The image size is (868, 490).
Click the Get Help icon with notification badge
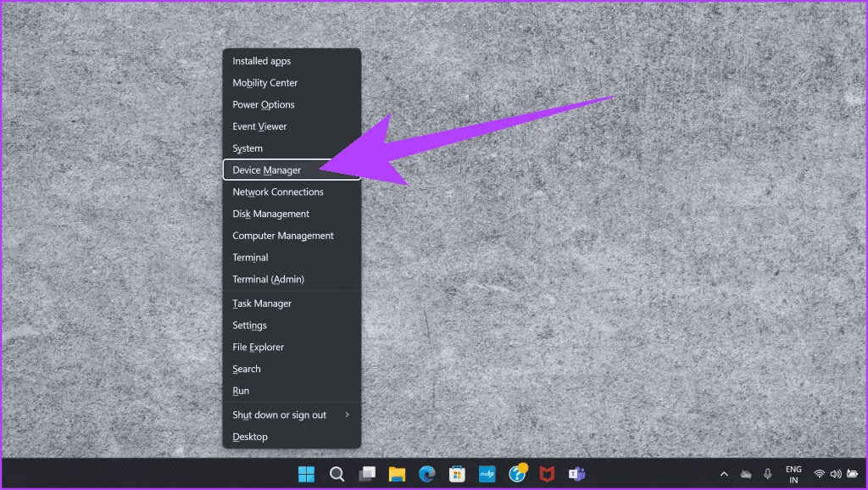tap(518, 474)
